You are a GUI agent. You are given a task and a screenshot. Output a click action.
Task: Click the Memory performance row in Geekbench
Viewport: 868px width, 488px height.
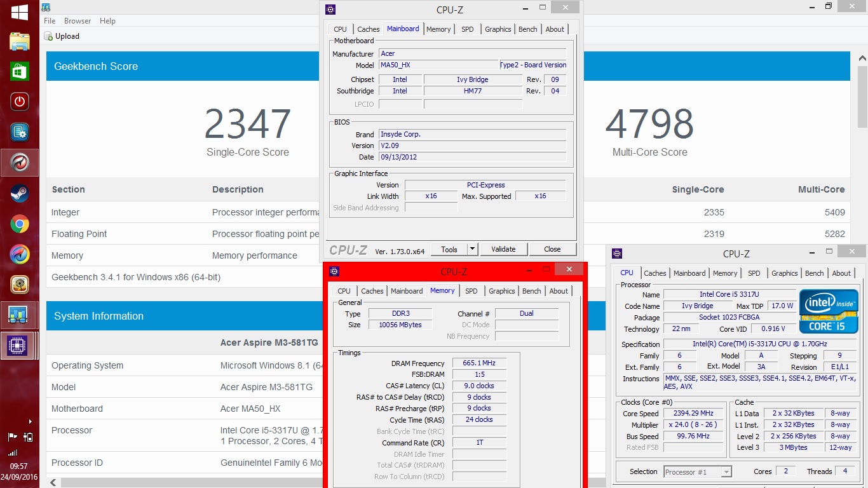(x=448, y=255)
